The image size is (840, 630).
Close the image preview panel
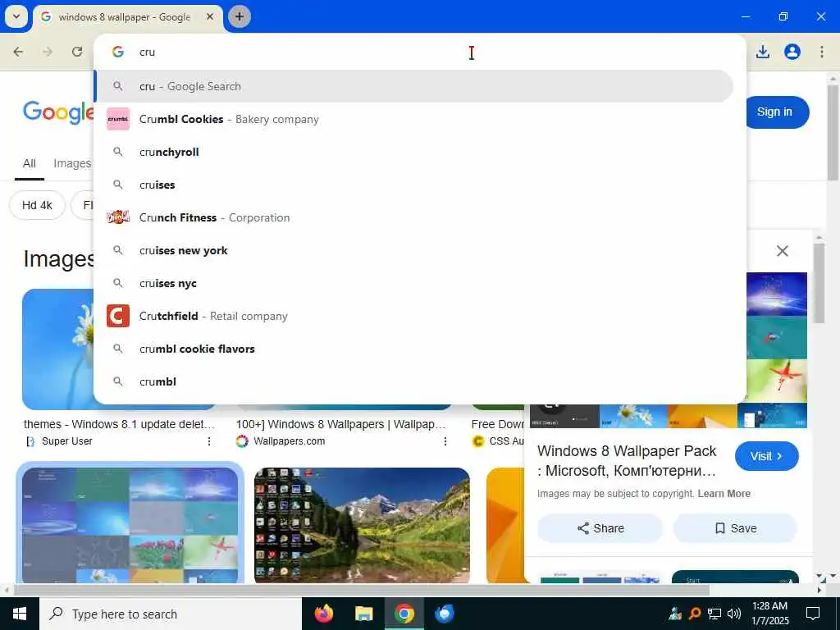tap(782, 251)
